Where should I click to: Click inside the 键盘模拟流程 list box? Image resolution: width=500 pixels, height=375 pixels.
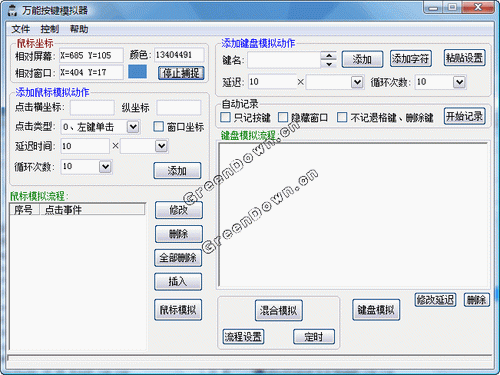coord(353,215)
